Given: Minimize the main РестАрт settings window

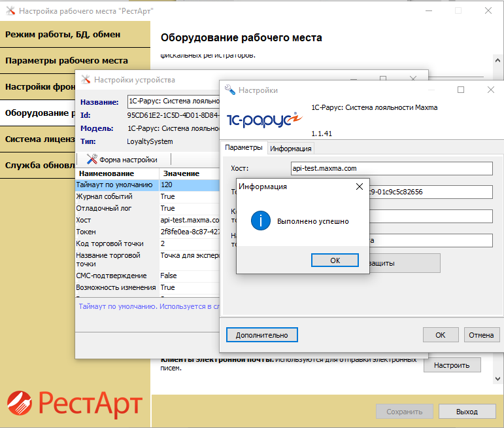Looking at the screenshot, I should click(x=429, y=10).
